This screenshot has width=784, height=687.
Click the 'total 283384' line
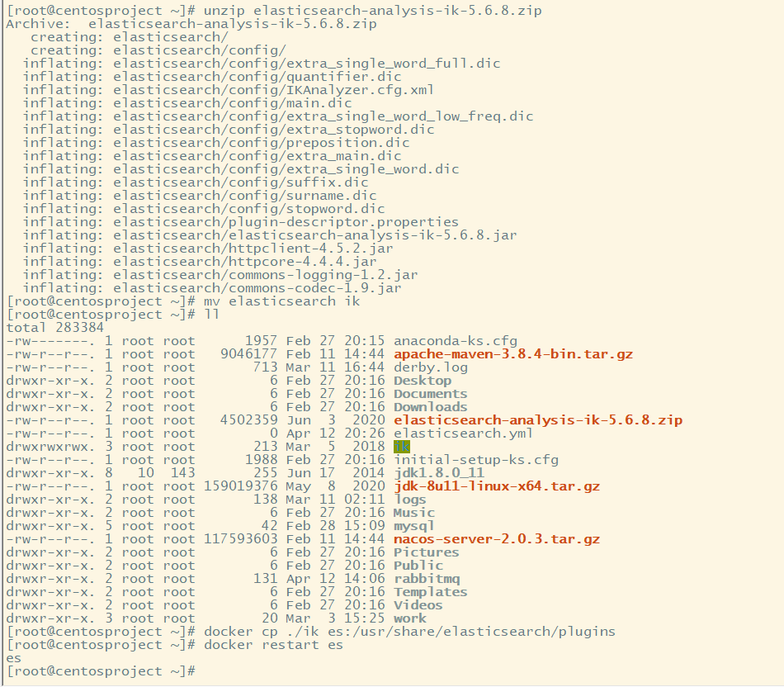coord(55,328)
